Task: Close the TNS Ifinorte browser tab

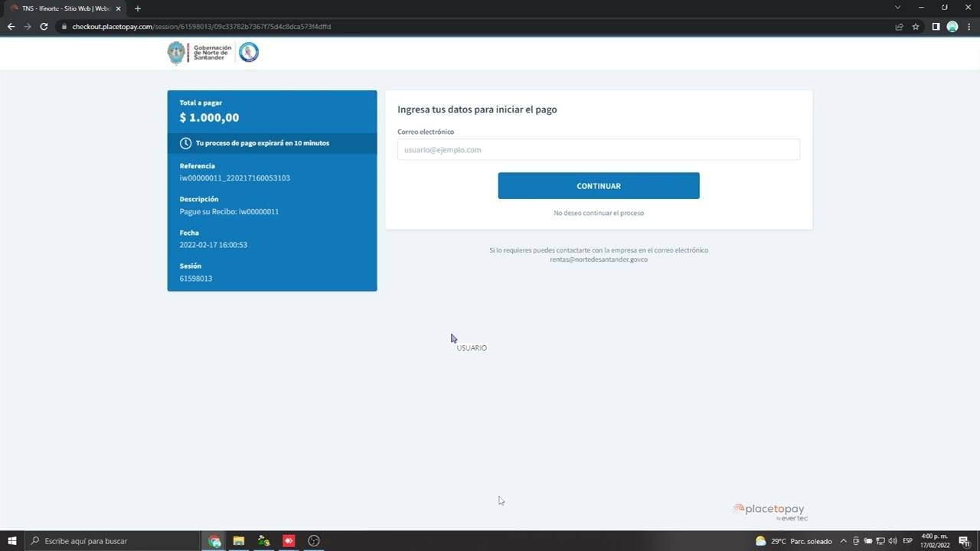Action: coord(119,8)
